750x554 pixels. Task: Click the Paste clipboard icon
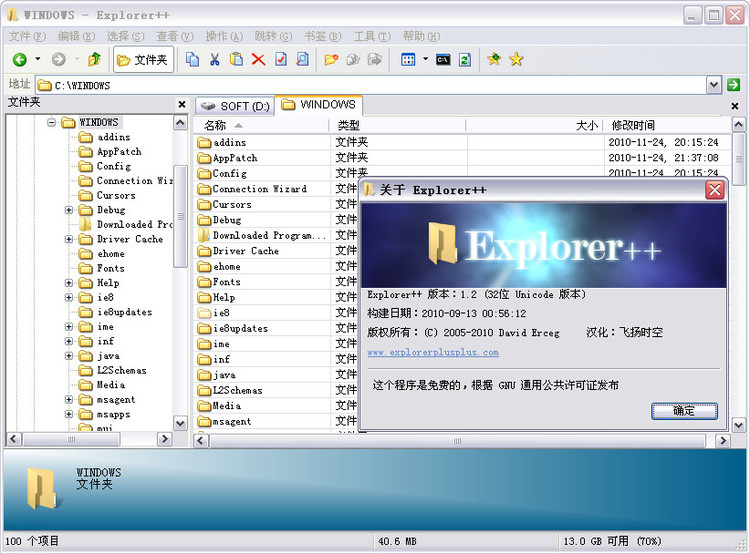[236, 59]
